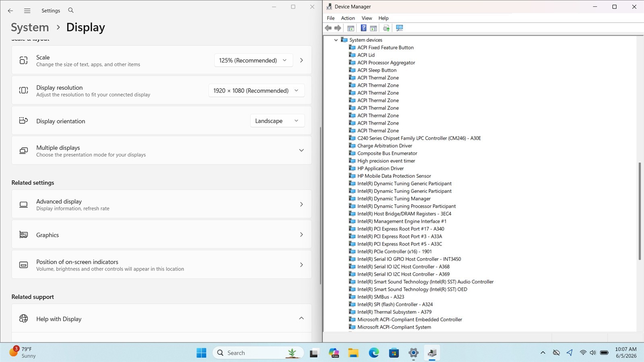This screenshot has width=644, height=362.
Task: Click the volume speaker tray icon
Action: click(592, 353)
